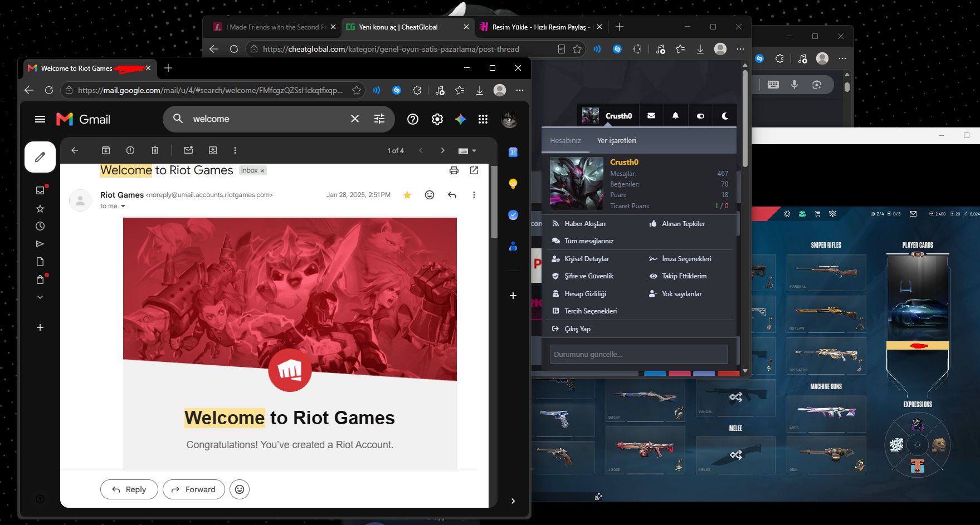Viewport: 980px width, 525px height.
Task: Click the microphone voice search icon in back window
Action: pos(794,85)
